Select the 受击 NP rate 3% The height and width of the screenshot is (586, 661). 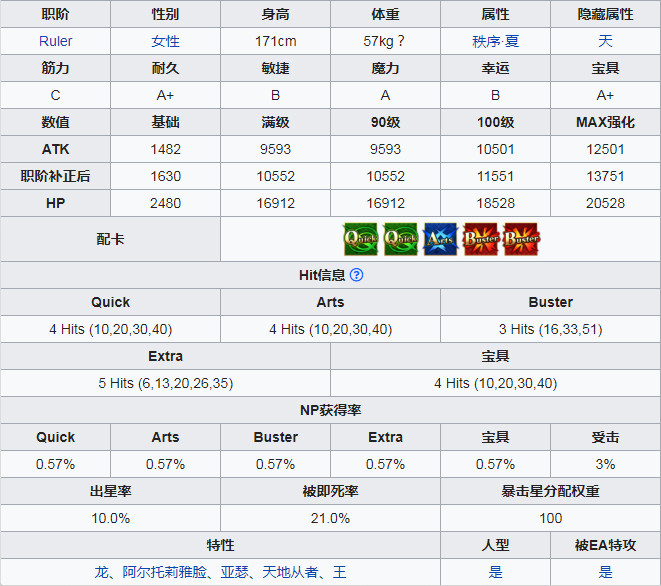(x=605, y=464)
